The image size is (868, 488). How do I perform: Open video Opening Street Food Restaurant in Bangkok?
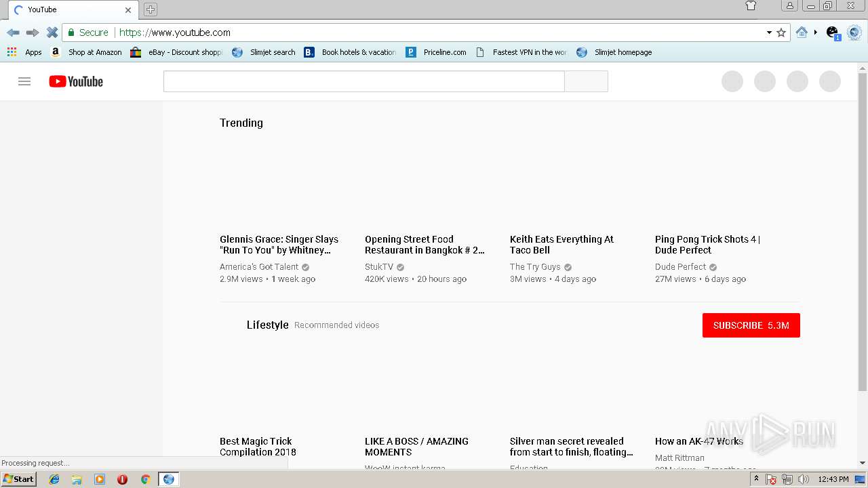click(x=425, y=245)
